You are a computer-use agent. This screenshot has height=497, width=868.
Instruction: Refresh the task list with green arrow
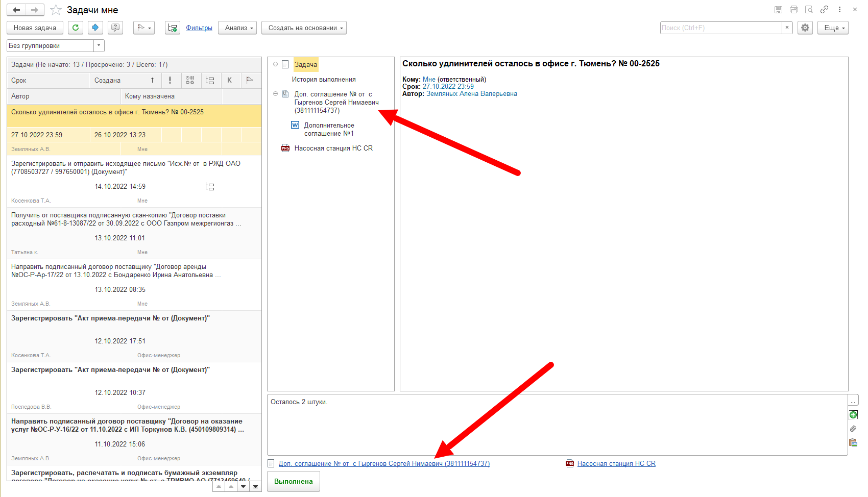click(x=76, y=28)
